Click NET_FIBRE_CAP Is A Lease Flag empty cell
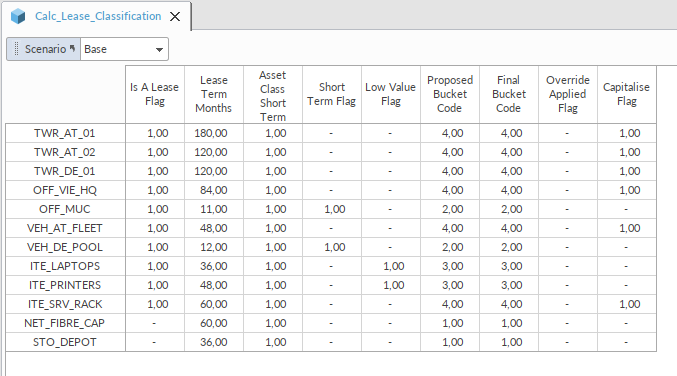 (x=155, y=323)
